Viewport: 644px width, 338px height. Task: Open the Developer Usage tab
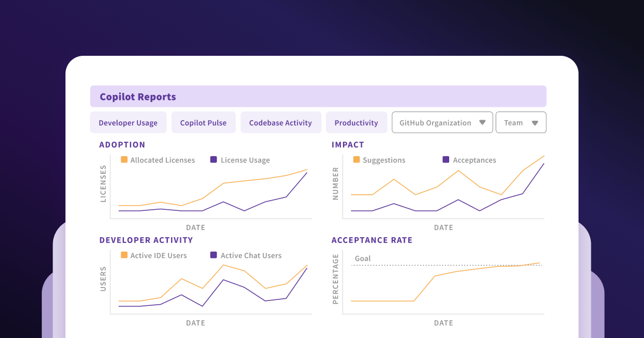point(128,122)
